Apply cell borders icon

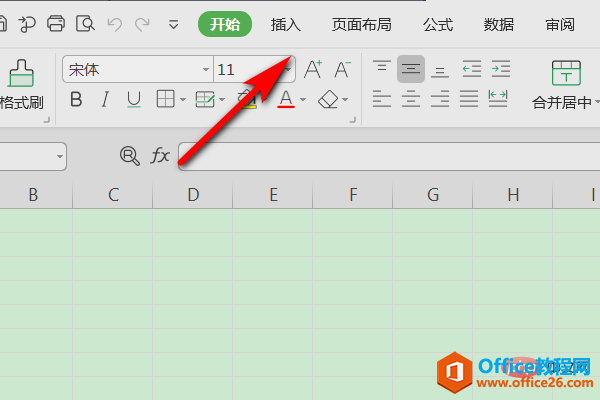pyautogui.click(x=165, y=99)
